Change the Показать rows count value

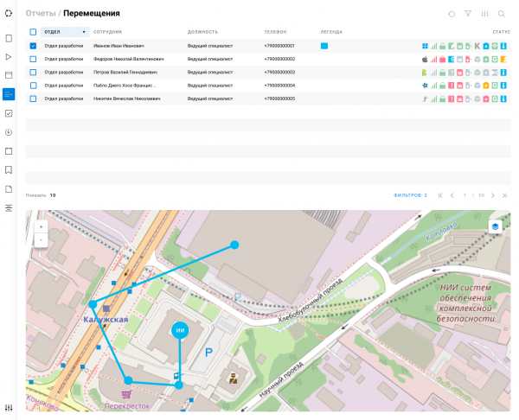point(53,195)
